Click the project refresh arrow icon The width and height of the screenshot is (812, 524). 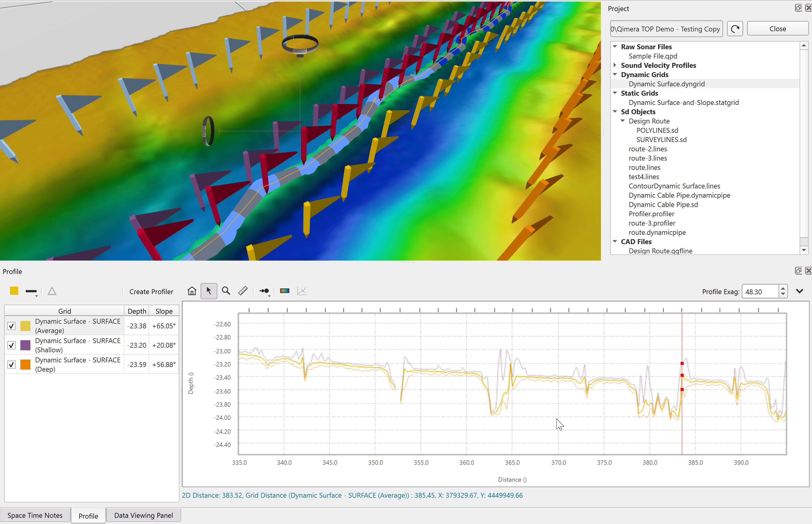pos(735,29)
